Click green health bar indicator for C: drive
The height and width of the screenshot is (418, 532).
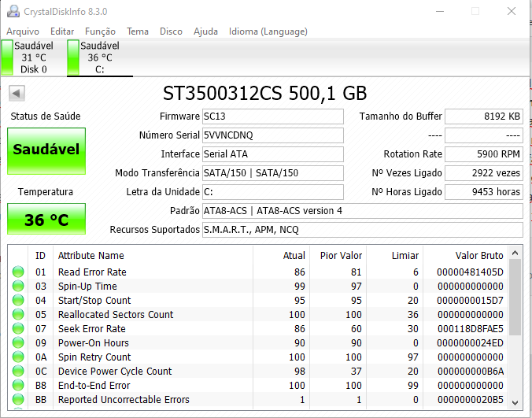click(73, 57)
